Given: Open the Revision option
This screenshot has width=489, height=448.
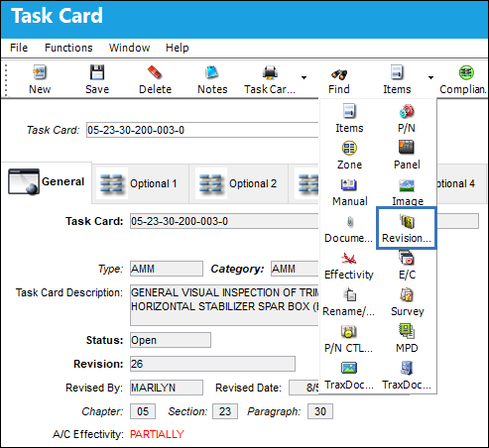Looking at the screenshot, I should (407, 228).
